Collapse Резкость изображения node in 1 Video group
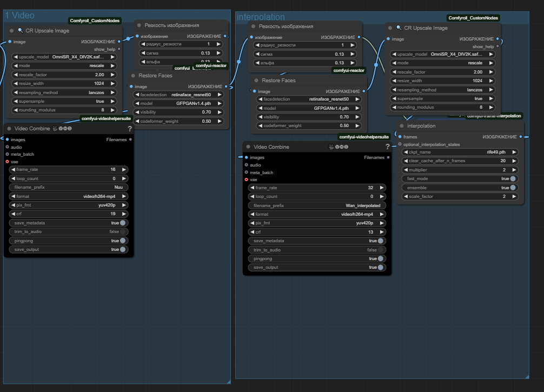This screenshot has width=544, height=392. coord(139,25)
